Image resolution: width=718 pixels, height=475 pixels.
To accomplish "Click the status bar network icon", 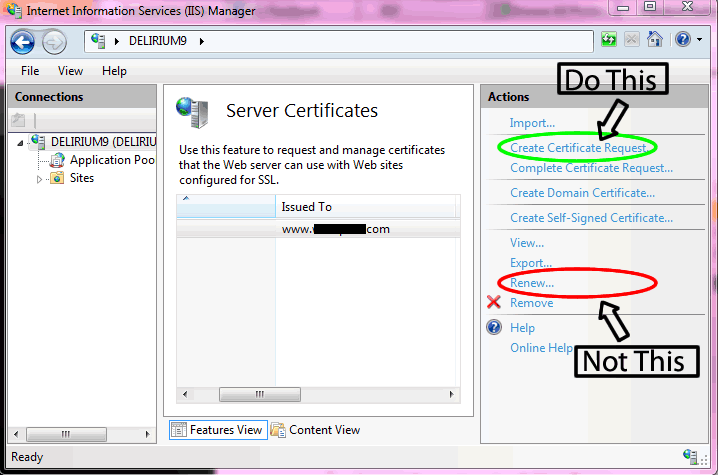I will tap(690, 457).
